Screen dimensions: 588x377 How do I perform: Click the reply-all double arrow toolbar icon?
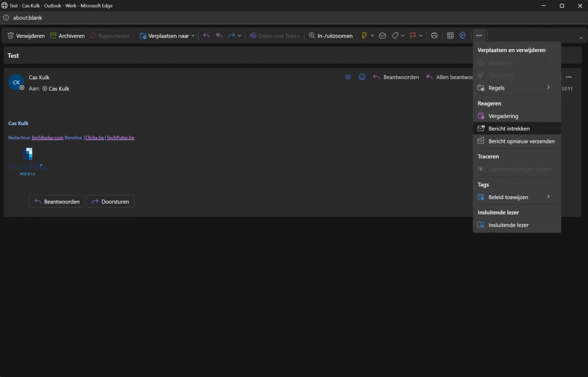click(219, 36)
